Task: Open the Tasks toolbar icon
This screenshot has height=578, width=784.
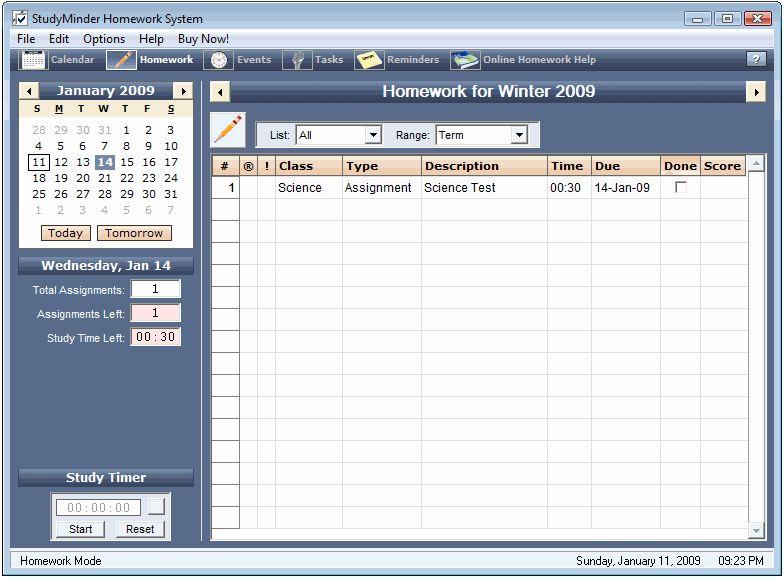Action: tap(297, 60)
